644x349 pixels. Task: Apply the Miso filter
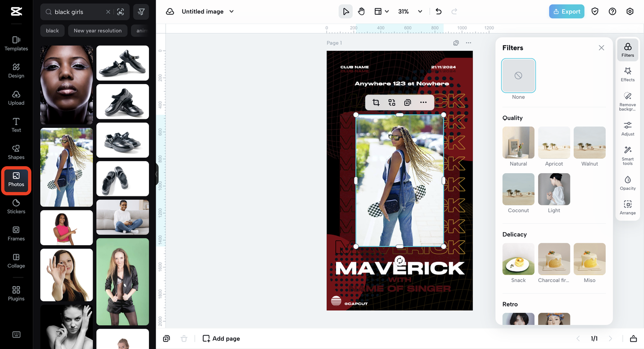[x=590, y=259]
